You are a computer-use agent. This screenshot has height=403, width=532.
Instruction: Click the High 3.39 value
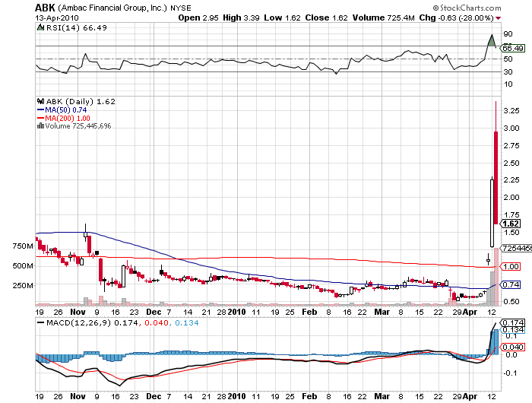pos(241,17)
